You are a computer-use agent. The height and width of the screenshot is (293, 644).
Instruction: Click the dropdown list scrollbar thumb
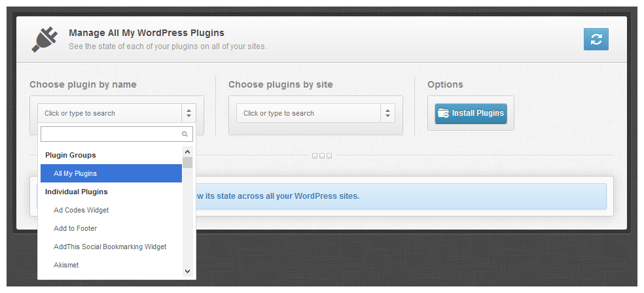pos(188,163)
